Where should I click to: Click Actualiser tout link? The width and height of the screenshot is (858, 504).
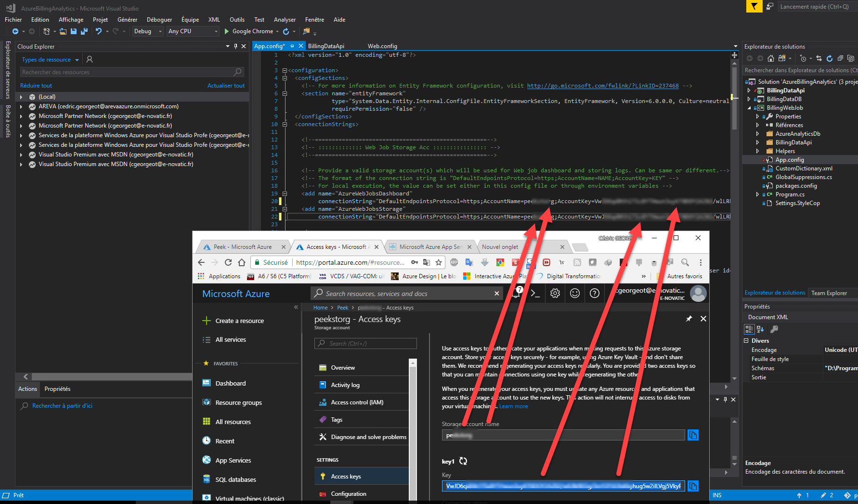pyautogui.click(x=226, y=86)
